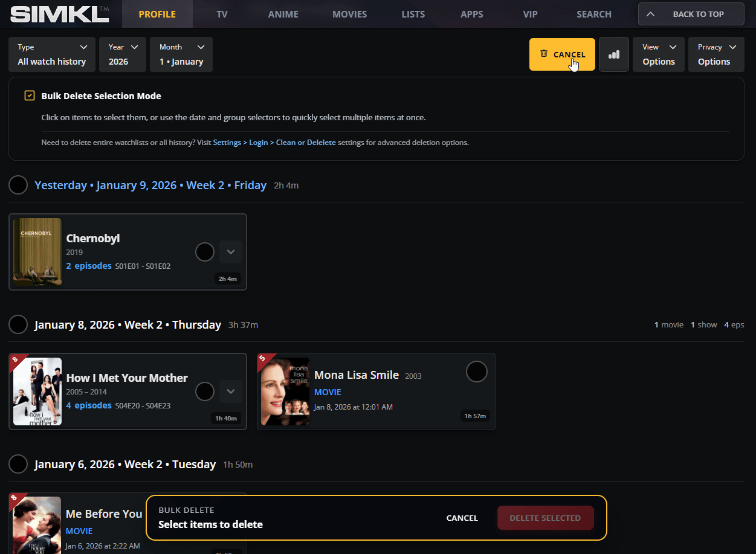The image size is (756, 554).
Task: Select all items for January 8, 2026
Action: click(x=18, y=324)
